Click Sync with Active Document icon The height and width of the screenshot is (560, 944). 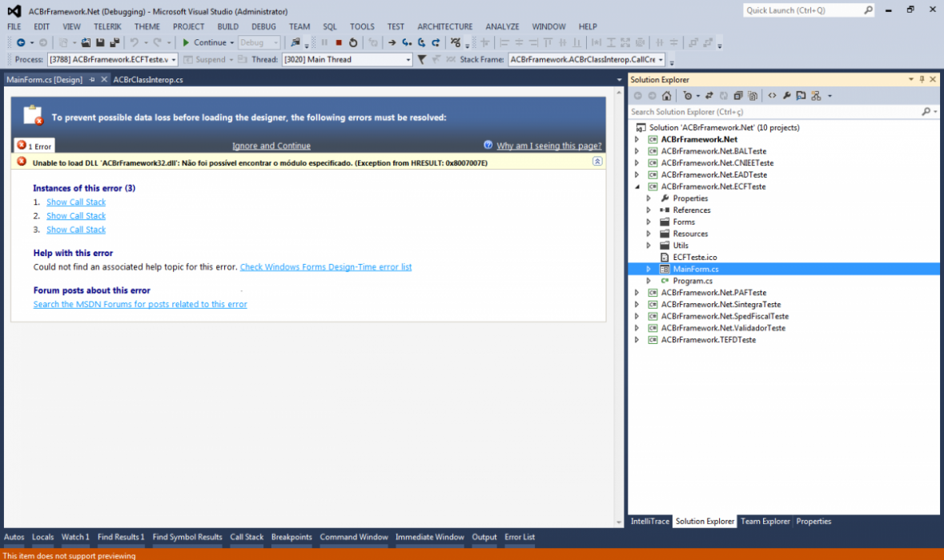tap(709, 96)
